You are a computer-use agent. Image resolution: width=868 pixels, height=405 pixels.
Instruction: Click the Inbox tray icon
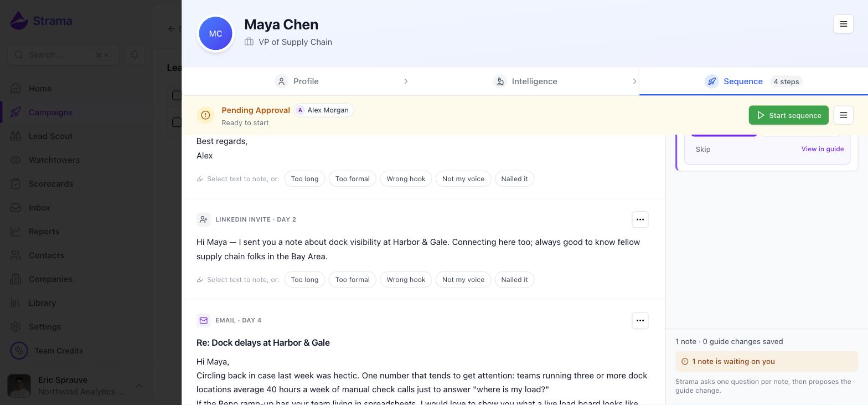[x=15, y=208]
